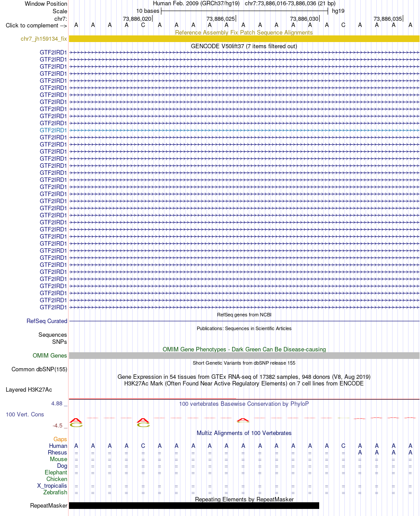Click the Sequences track label

pos(53,335)
